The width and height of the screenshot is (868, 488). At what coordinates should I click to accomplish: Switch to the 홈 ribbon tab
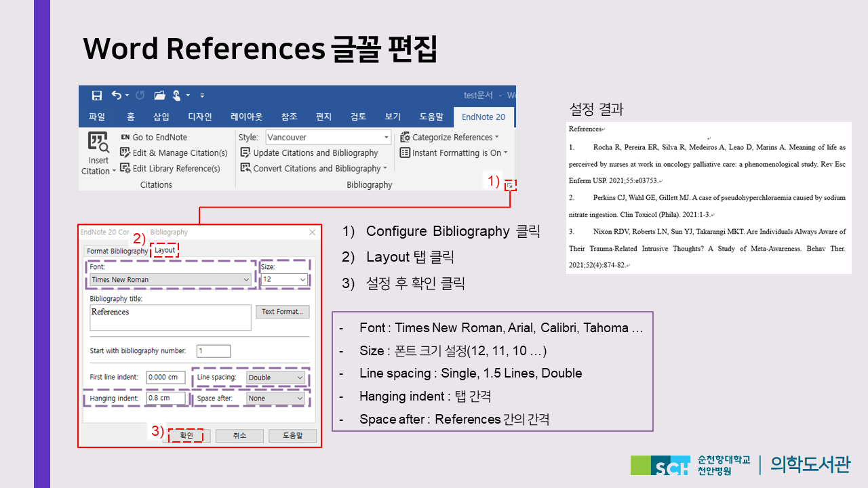pos(131,117)
